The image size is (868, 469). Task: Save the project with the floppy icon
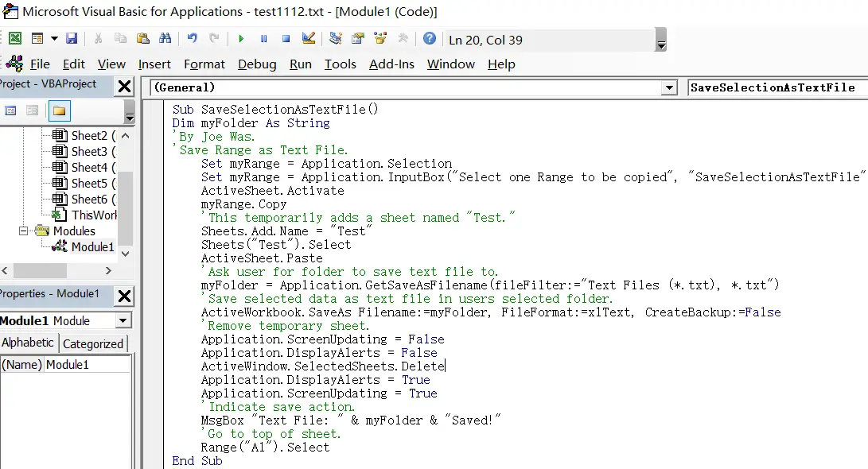(72, 38)
